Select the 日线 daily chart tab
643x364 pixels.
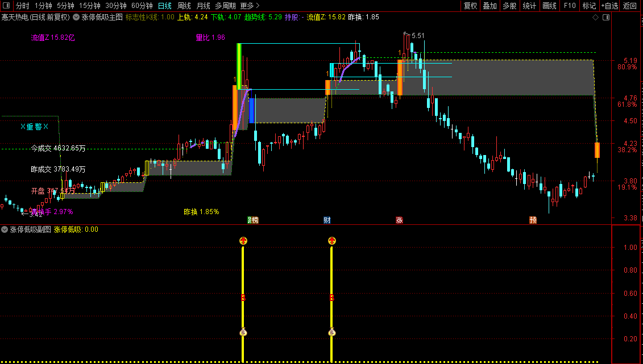click(x=165, y=6)
